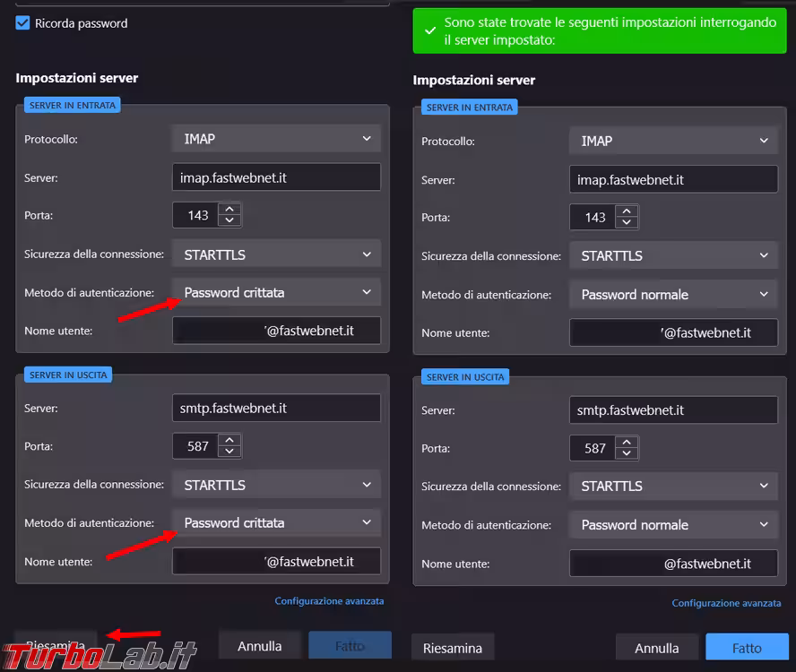Click left incoming Nome utente field
796x672 pixels.
[x=276, y=331]
